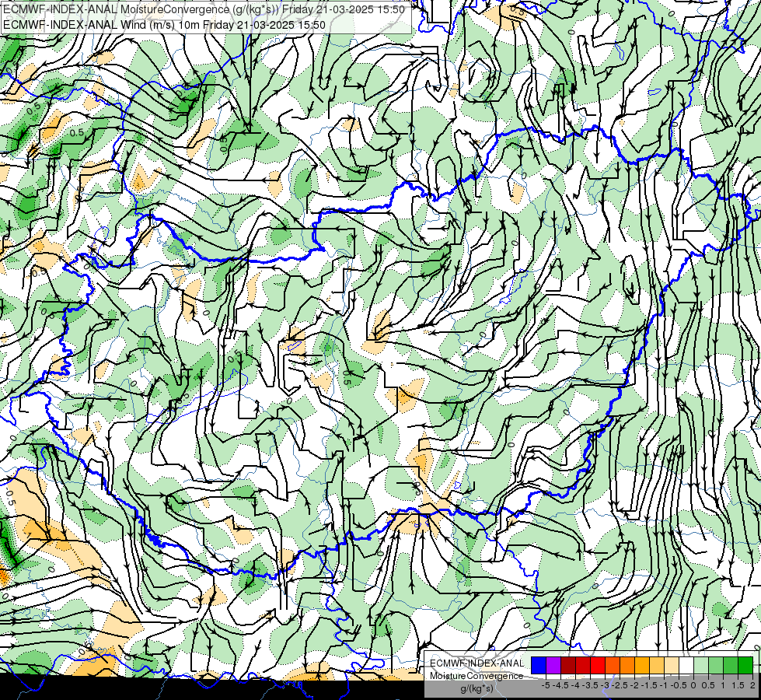761x700 pixels.
Task: Pick legend swatch between -3.5 and -3
Action: (x=598, y=665)
